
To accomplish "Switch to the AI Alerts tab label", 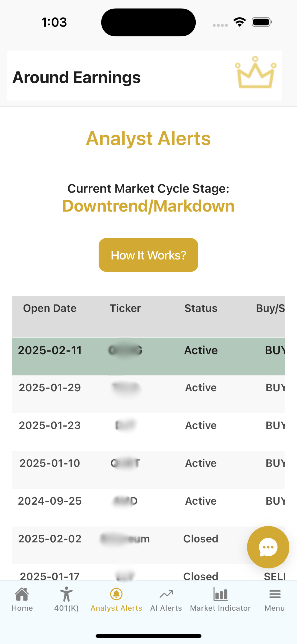I will (166, 608).
